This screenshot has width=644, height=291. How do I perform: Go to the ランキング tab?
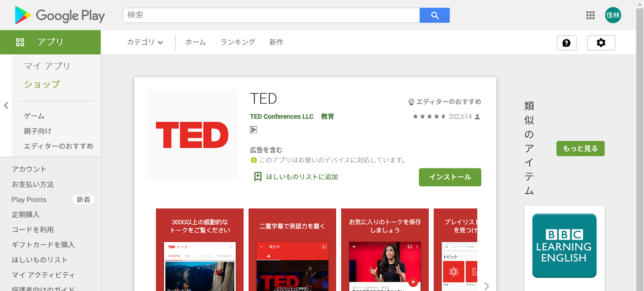click(x=237, y=42)
